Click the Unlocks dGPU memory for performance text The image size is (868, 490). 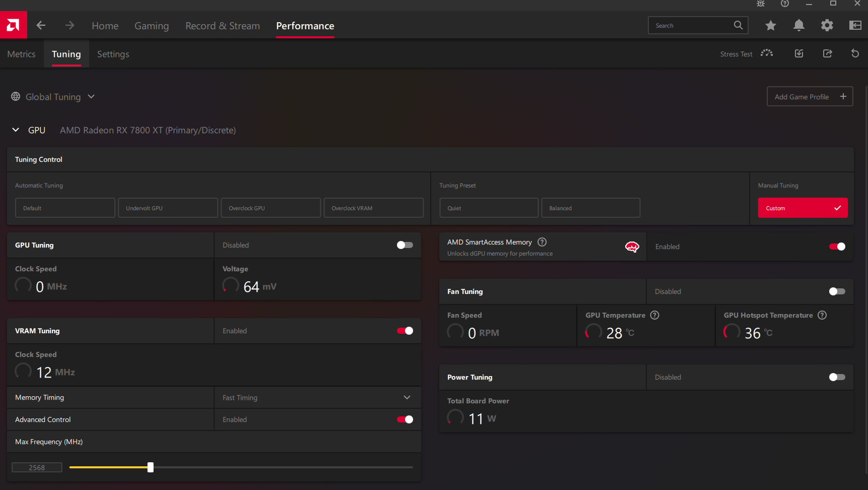(x=500, y=254)
